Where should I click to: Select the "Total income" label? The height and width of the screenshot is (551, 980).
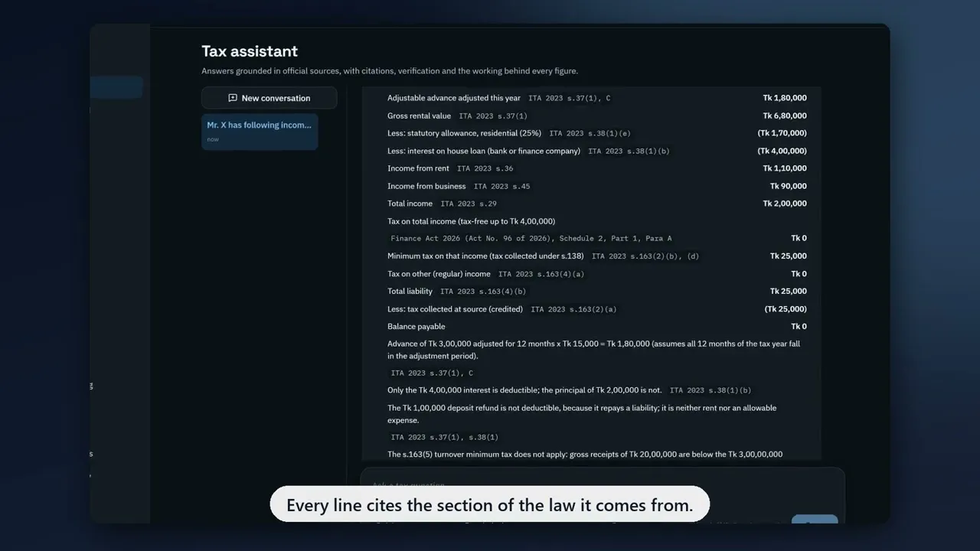[x=410, y=204]
